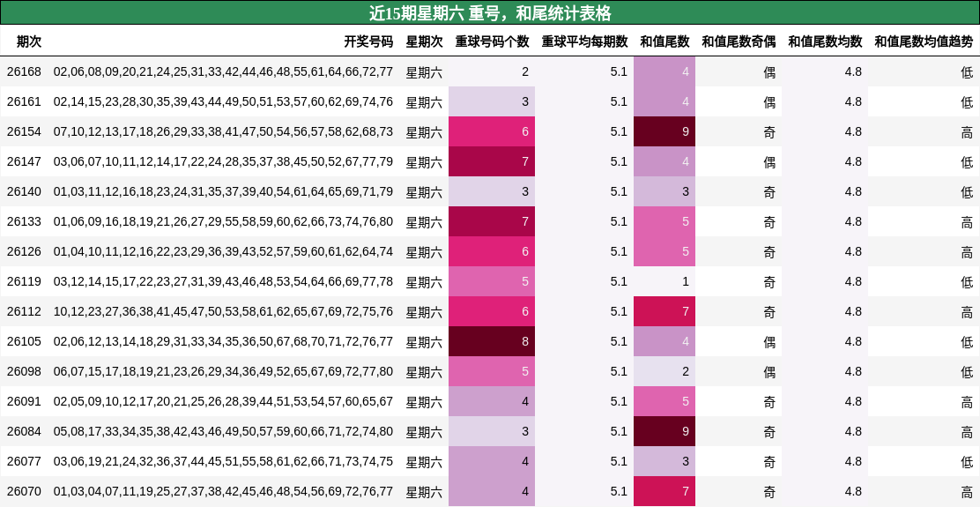Click repeat-ball count 2 in row 26168

point(492,71)
